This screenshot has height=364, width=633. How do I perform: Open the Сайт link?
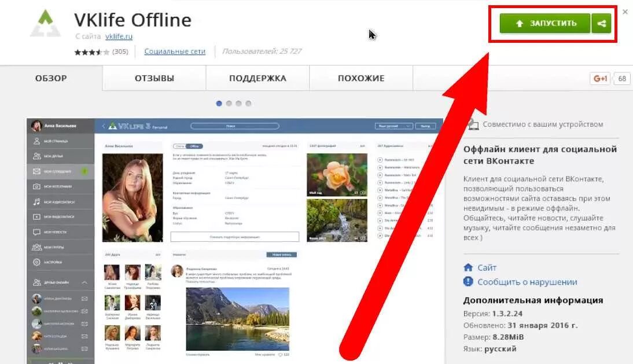pos(487,267)
